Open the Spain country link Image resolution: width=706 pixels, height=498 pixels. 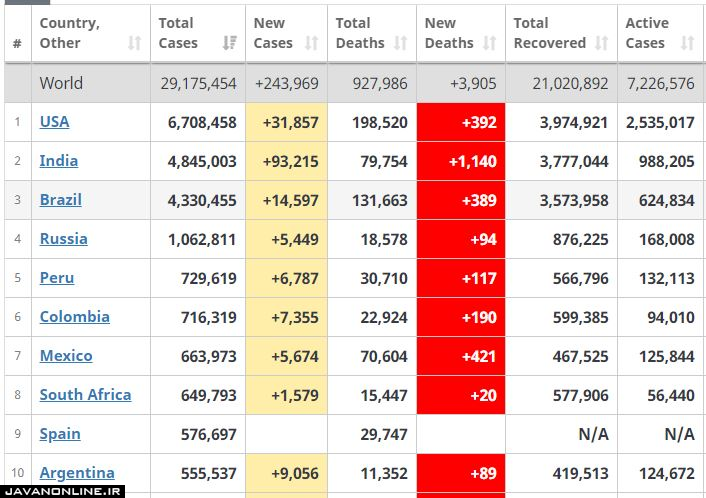click(x=60, y=434)
